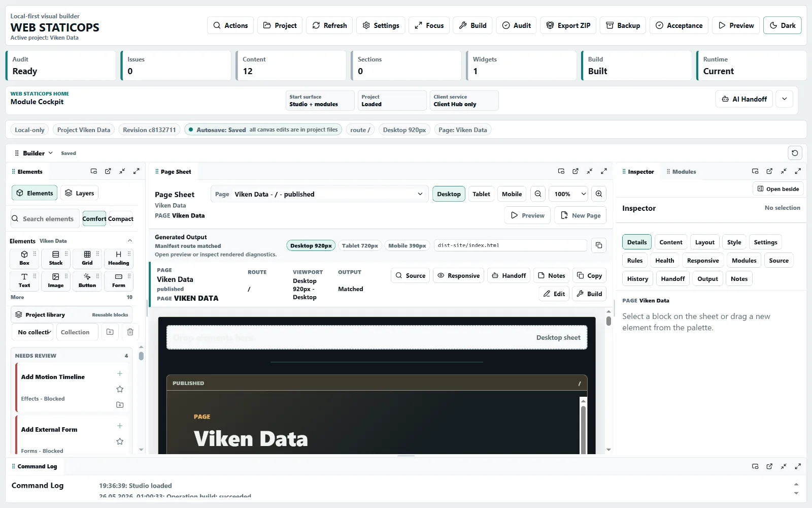Open the Actions menu

tap(230, 25)
